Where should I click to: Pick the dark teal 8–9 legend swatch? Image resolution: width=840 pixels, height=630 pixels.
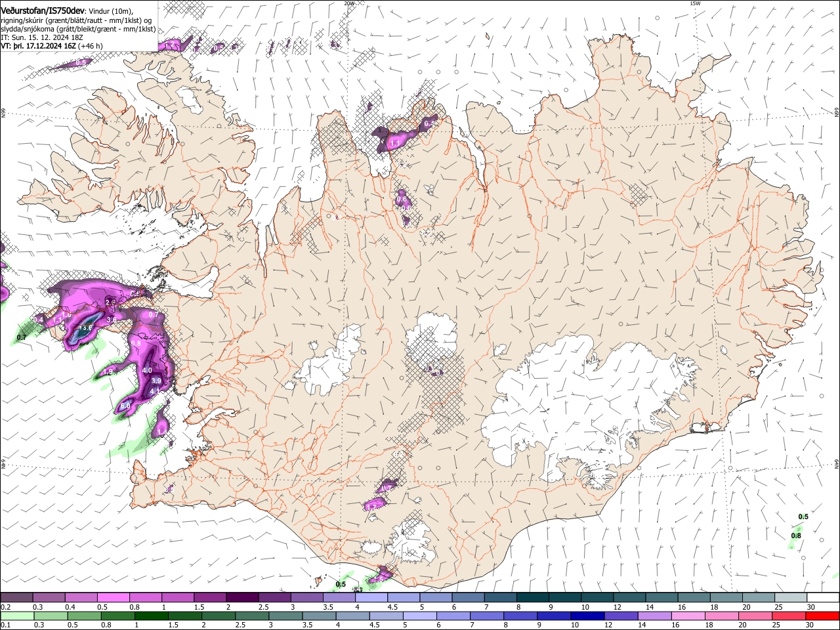(533, 597)
